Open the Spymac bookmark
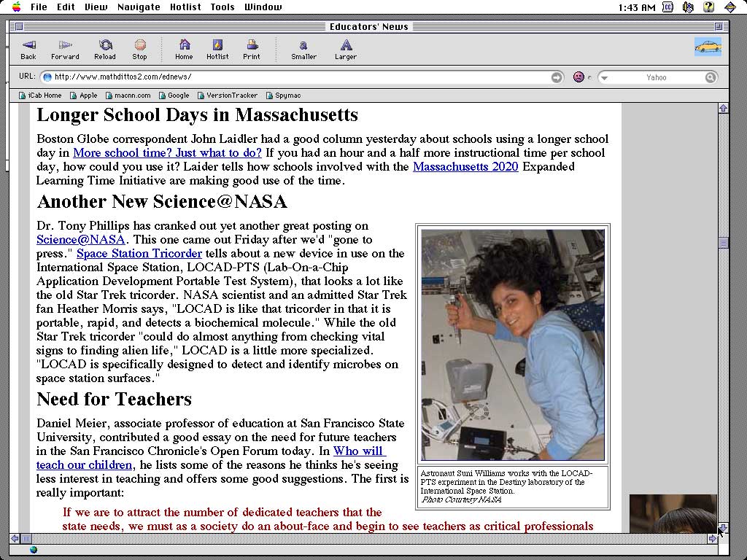 (284, 96)
